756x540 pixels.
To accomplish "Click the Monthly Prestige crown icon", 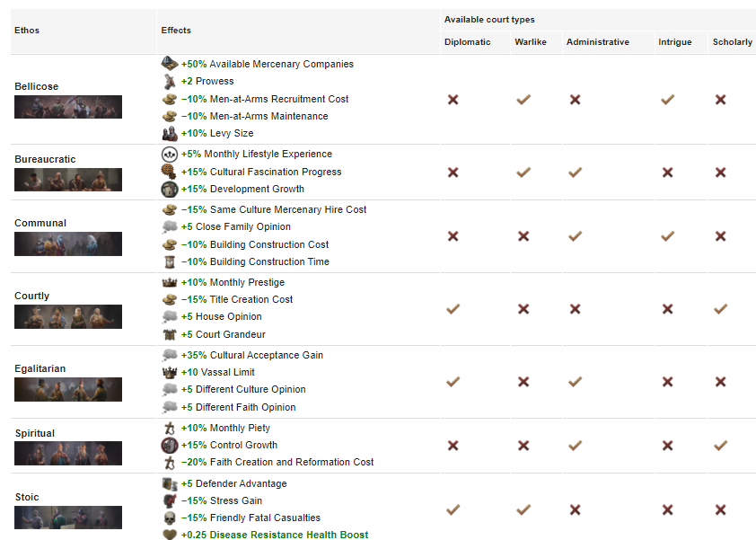I will tap(170, 282).
